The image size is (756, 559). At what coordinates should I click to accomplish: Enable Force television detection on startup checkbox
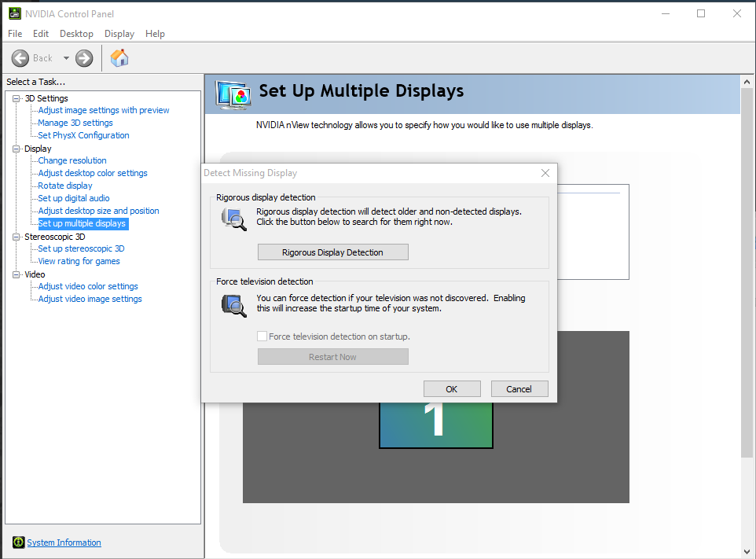(x=262, y=337)
